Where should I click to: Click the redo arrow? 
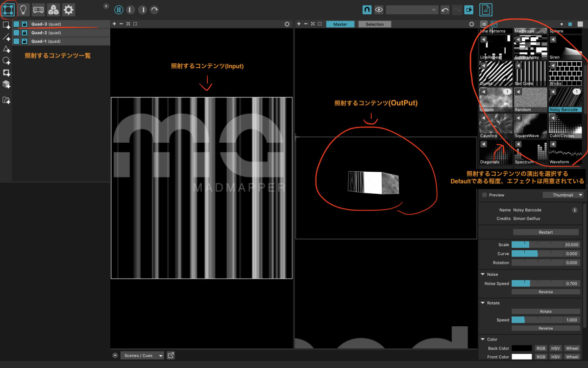[457, 10]
